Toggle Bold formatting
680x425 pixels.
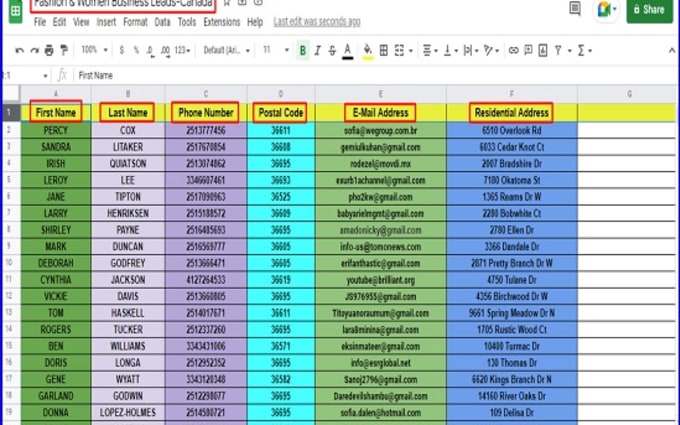click(x=303, y=51)
